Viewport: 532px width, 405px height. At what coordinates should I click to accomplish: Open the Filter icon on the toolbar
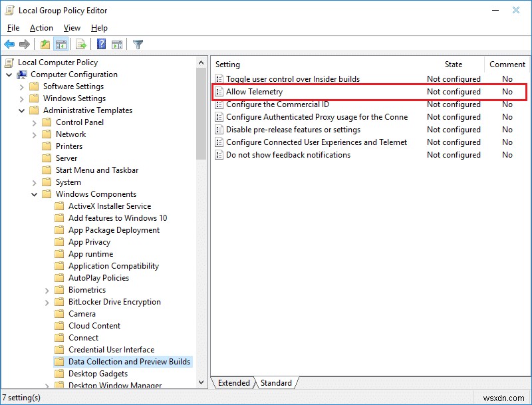(x=138, y=44)
